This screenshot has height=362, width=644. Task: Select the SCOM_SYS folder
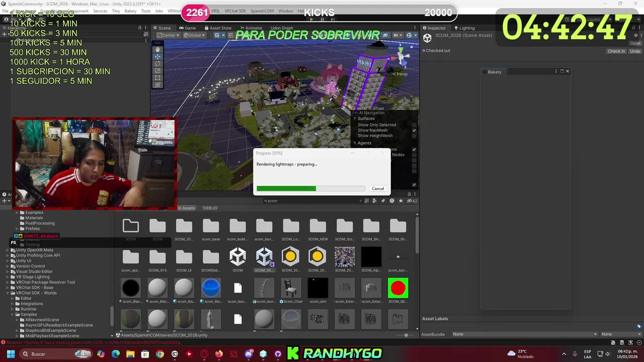click(x=157, y=260)
